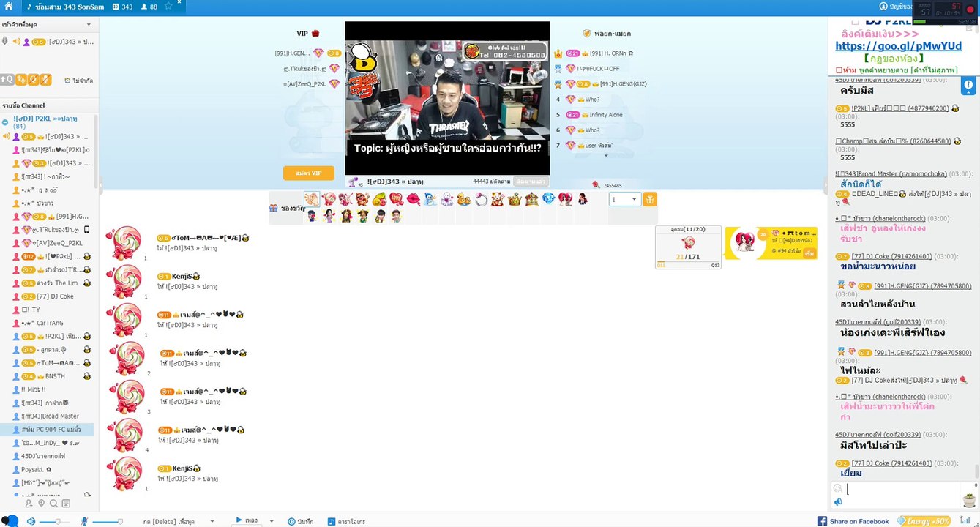This screenshot has height=527, width=980.
Task: Click the lollipop progress panel 11/20
Action: pyautogui.click(x=688, y=247)
